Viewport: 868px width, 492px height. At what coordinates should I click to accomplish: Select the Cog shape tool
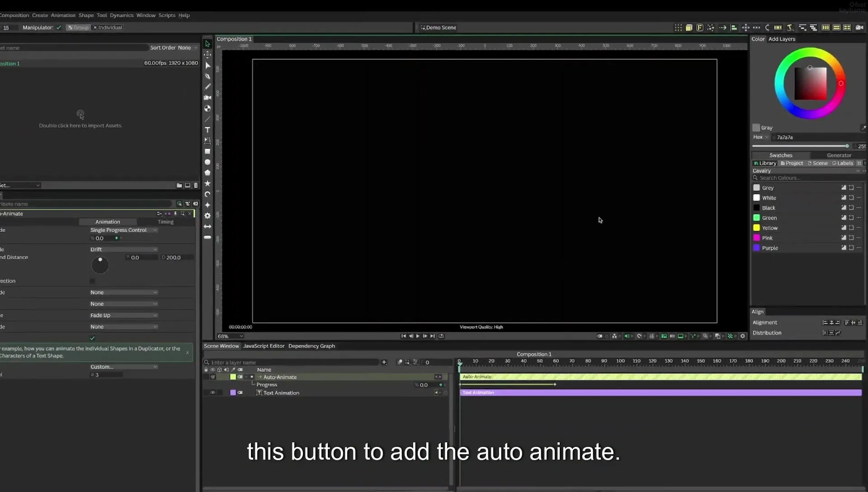tap(208, 216)
